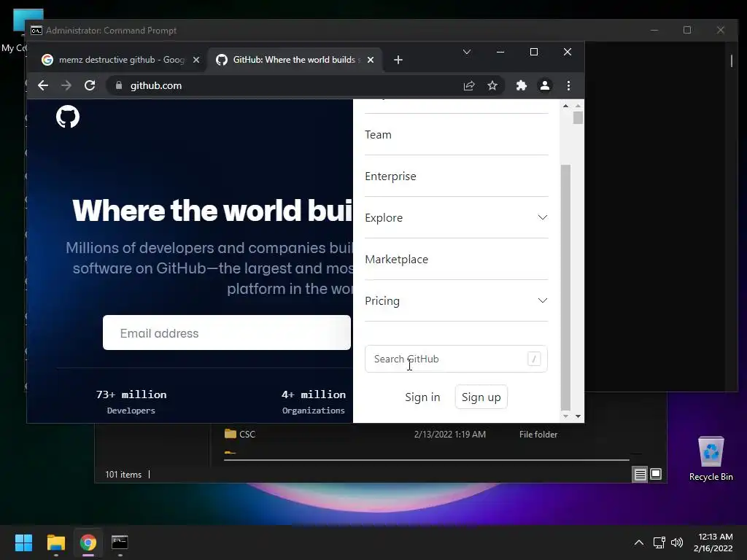Click the Command Prompt window title bar icon
This screenshot has width=747, height=560.
coord(36,31)
